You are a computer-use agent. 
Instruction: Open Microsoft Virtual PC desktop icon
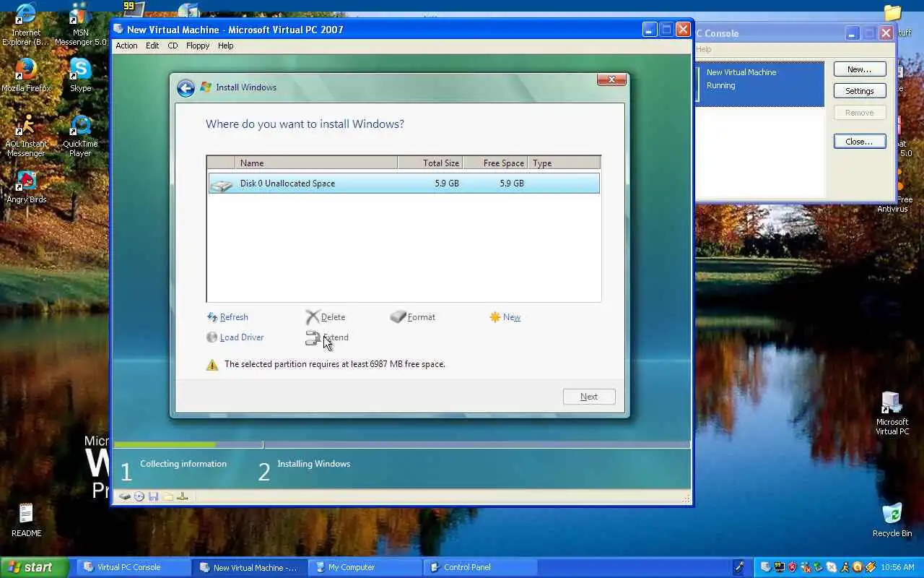892,413
